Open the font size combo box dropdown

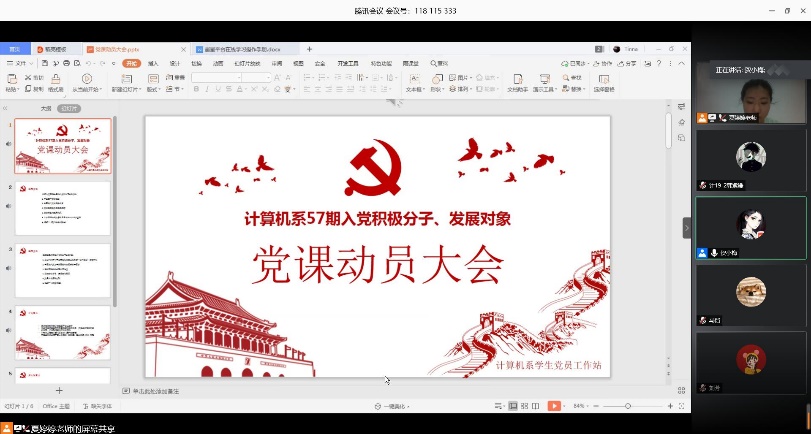pos(268,78)
